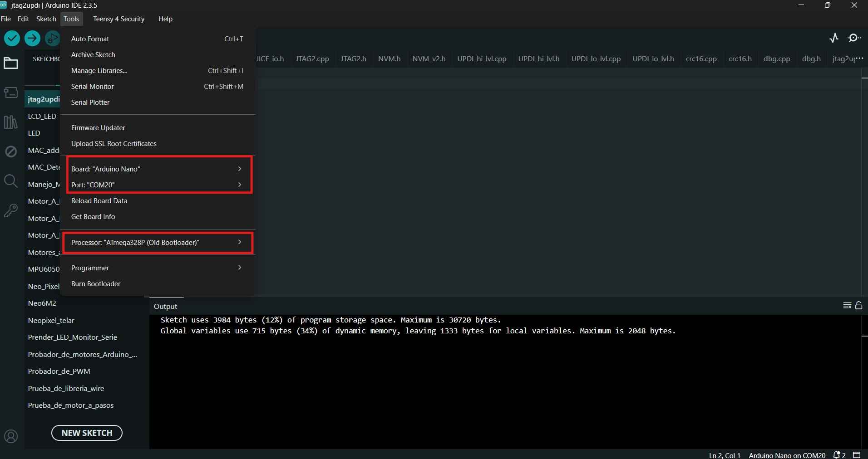Click the Ln 2, Col 1 status entry

[725, 455]
